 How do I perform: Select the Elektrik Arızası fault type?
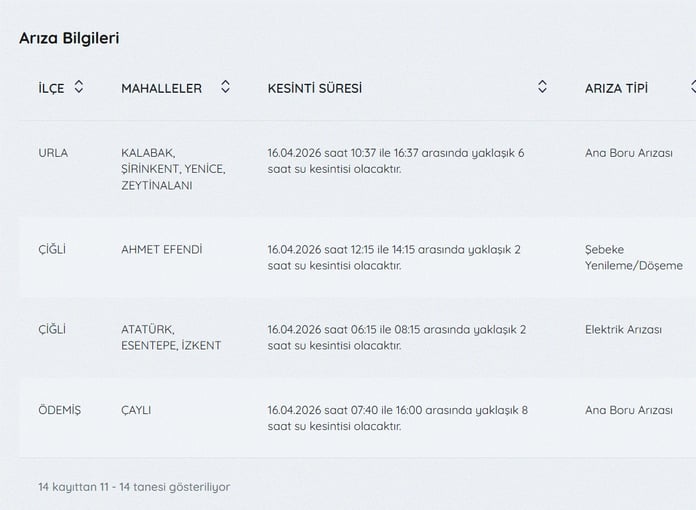623,330
